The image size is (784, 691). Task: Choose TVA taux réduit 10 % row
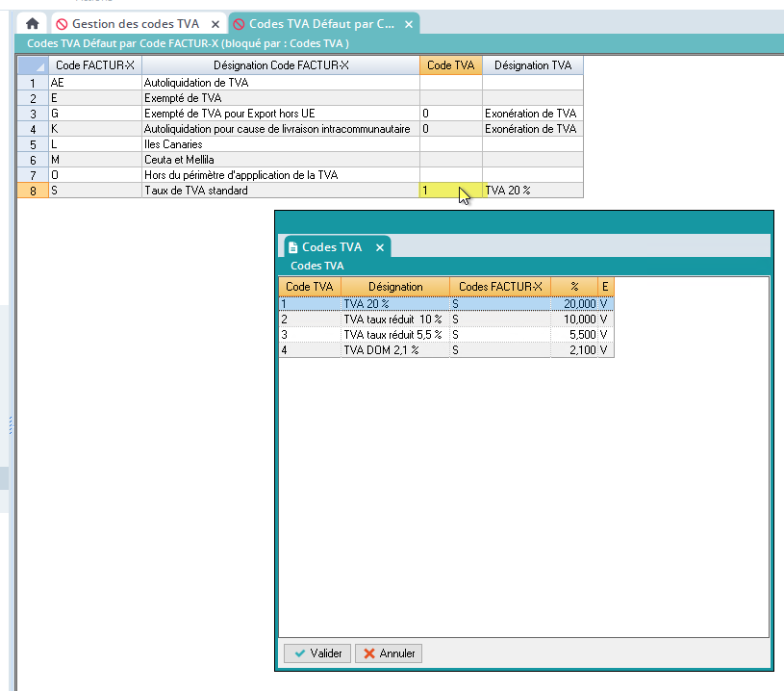[x=394, y=319]
